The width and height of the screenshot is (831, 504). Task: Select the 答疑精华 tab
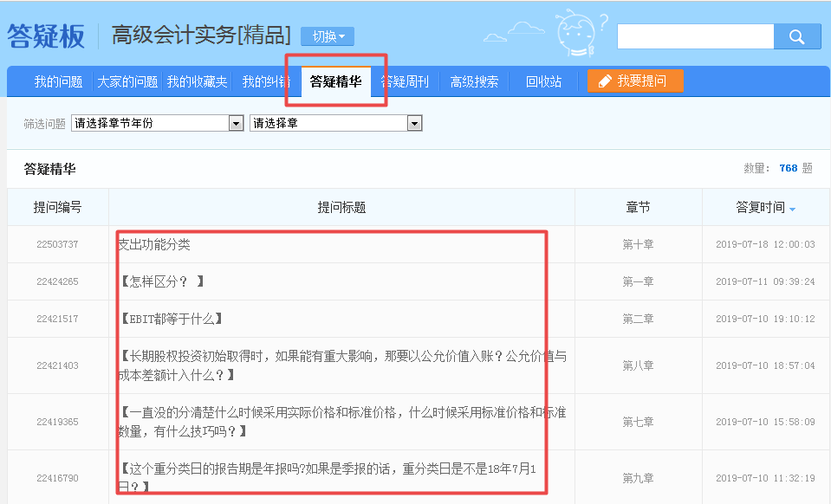coord(335,82)
